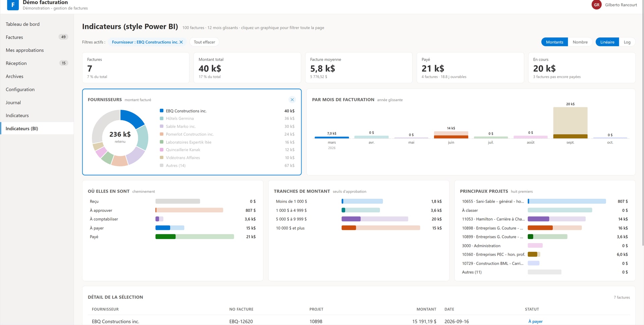Click the mars bar in monthly chart
Screen dimensions: 644x325
point(332,137)
